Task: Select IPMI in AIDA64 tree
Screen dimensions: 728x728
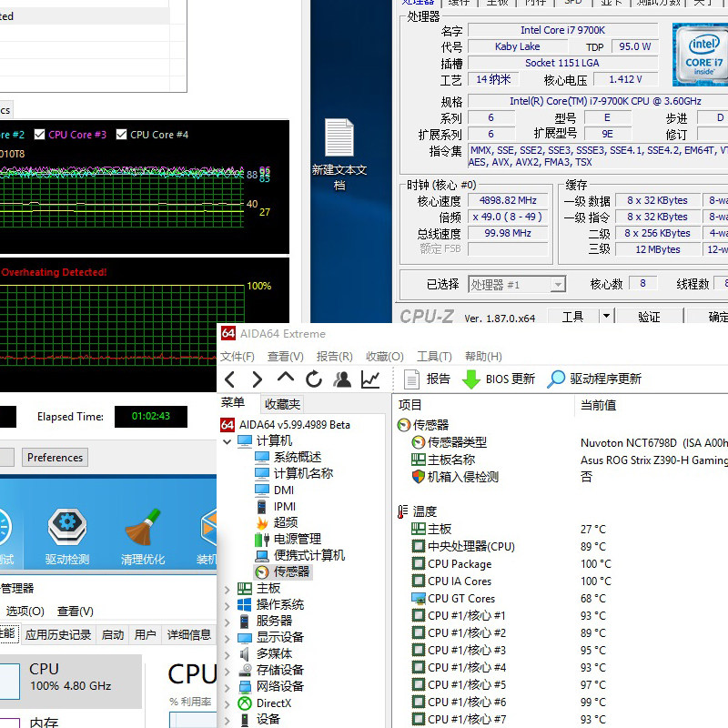Action: [276, 507]
